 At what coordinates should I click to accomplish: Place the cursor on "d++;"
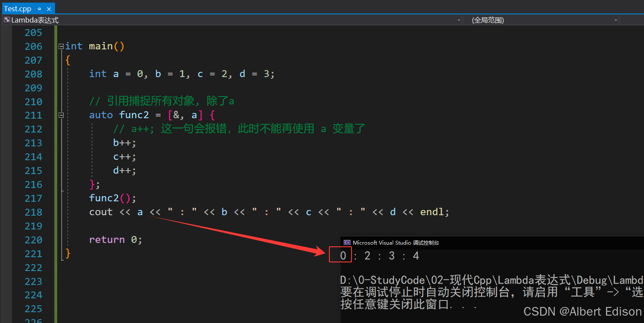tap(125, 171)
